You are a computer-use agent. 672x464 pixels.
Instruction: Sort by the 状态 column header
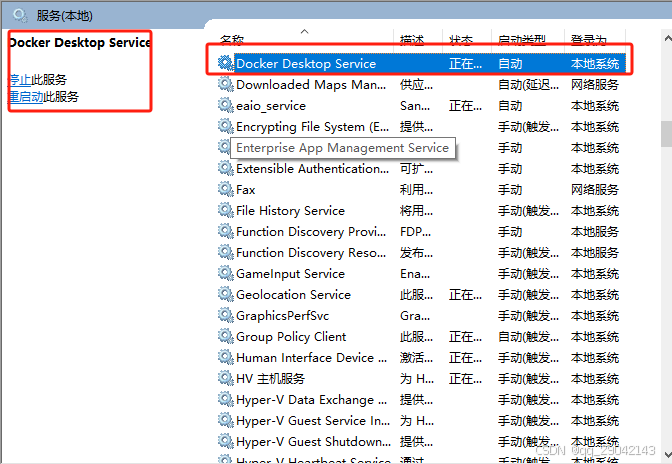[461, 40]
